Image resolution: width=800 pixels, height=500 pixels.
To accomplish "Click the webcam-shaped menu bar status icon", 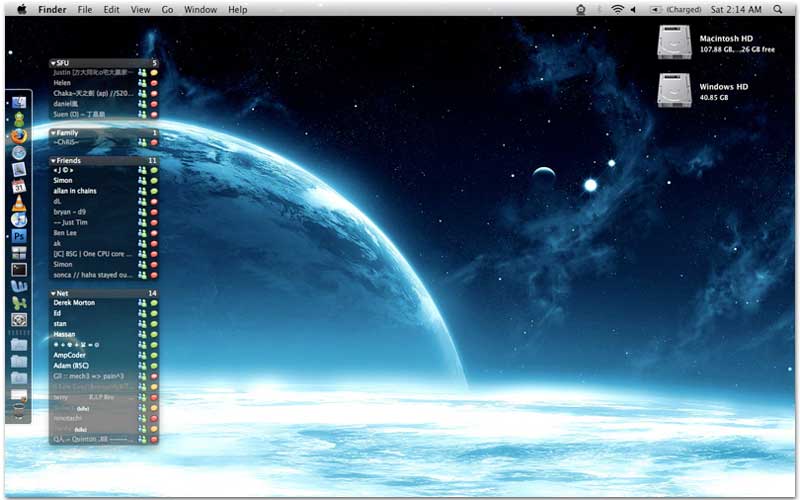I will [x=581, y=9].
